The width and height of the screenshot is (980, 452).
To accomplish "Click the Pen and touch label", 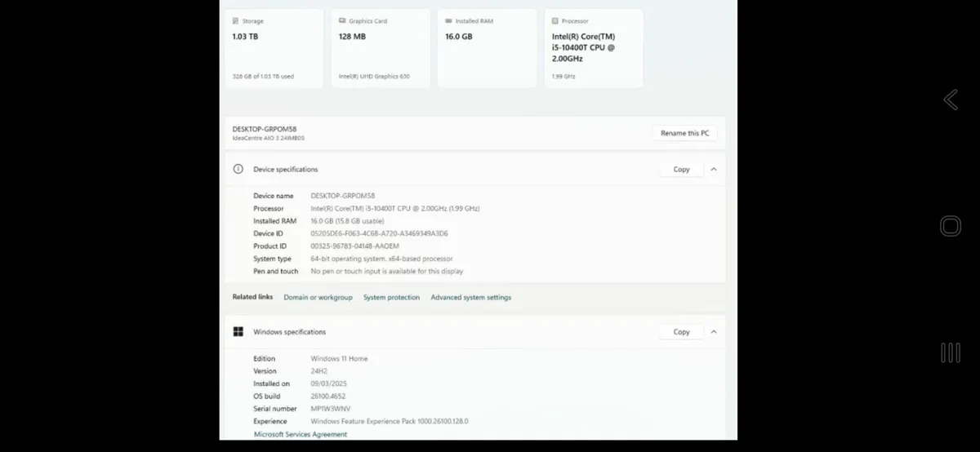I will [x=276, y=272].
